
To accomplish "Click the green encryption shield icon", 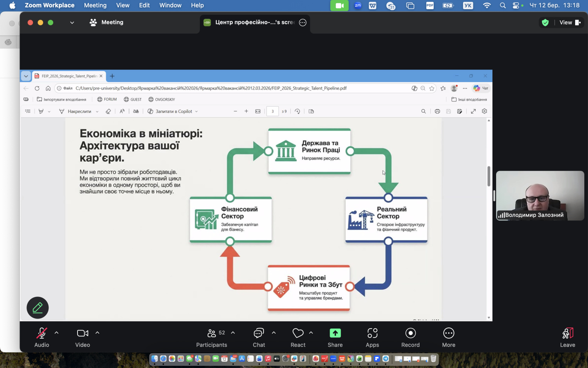I will coord(545,22).
